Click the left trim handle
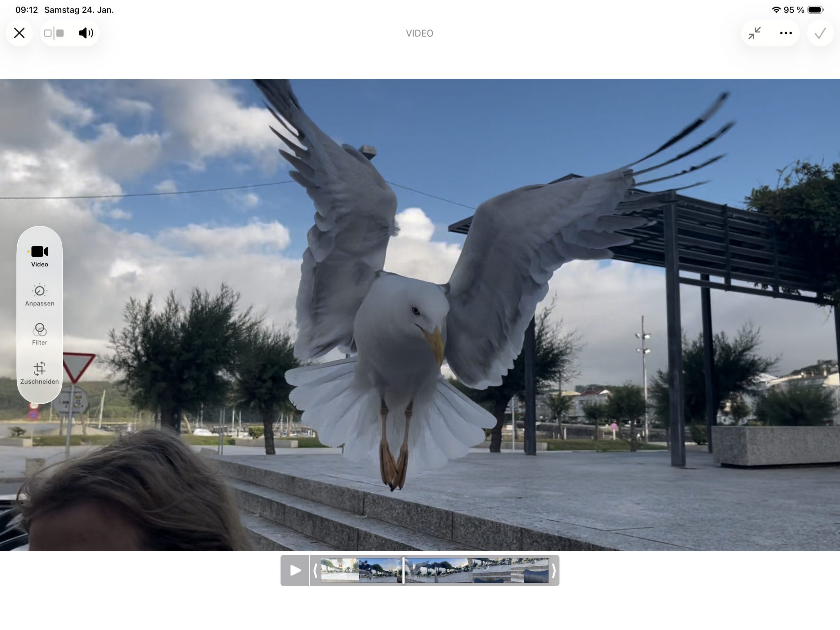Screen dimensions: 840x630 click(315, 570)
